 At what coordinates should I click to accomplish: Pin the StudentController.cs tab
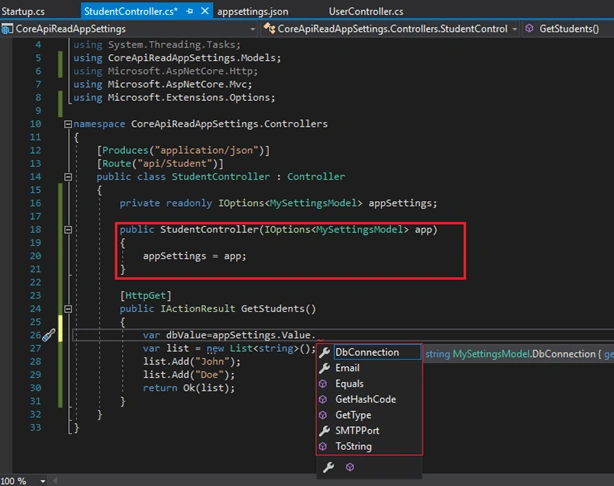[190, 11]
